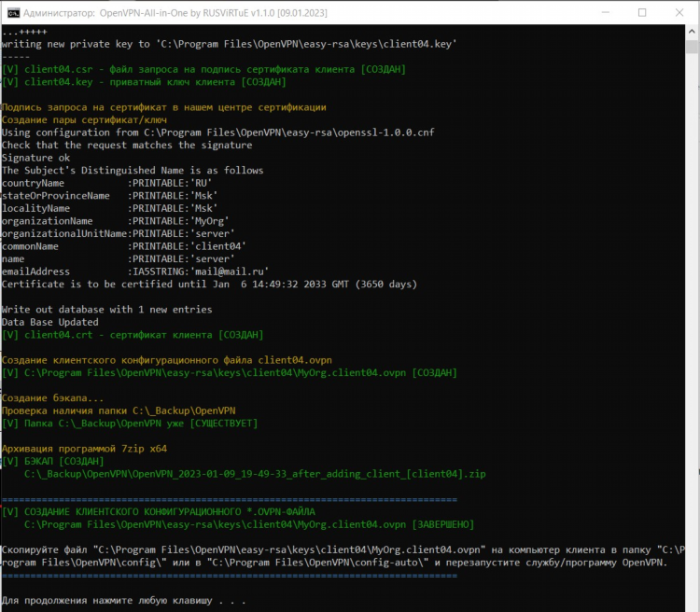The width and height of the screenshot is (700, 612).
Task: Click 'СОЗДАНИЕ КЛИЕНТСКОГО КОНФИГУРАЦИОННОГО *.OVPN-ФАЙЛА' line
Action: point(159,512)
